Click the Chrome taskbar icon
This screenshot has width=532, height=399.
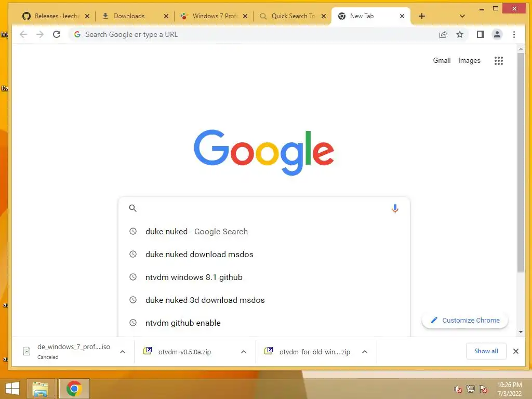click(x=74, y=389)
